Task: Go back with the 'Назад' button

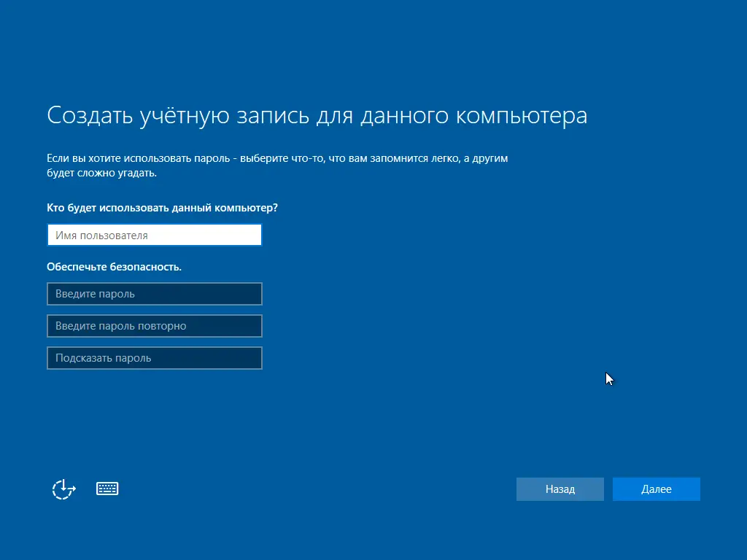Action: [x=560, y=489]
